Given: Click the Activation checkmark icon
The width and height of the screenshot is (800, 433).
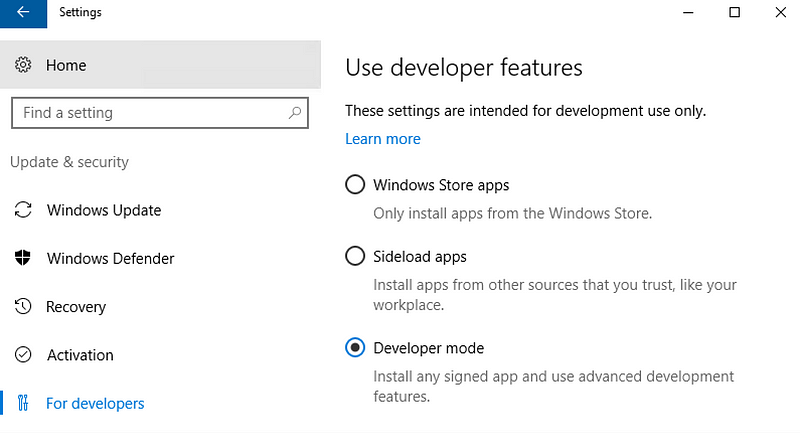Looking at the screenshot, I should tap(23, 354).
